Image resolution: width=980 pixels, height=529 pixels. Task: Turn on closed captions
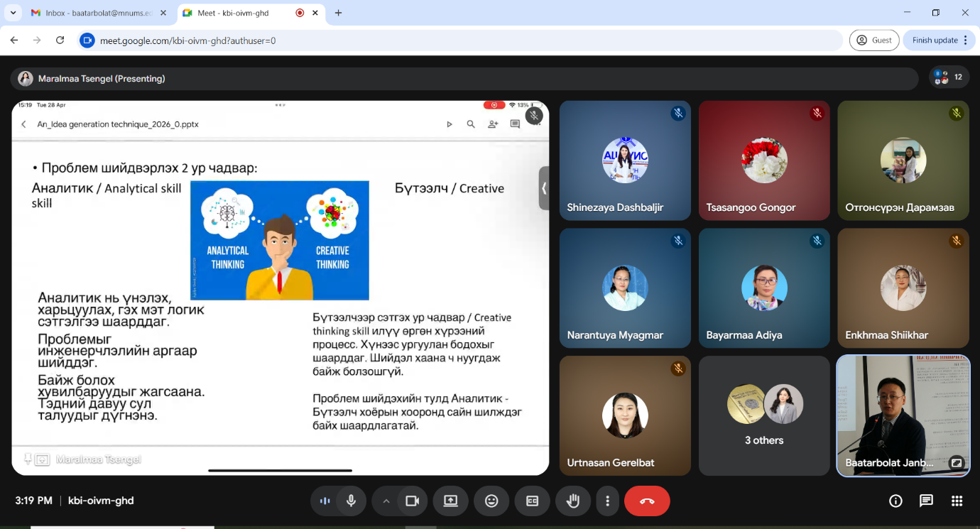532,501
